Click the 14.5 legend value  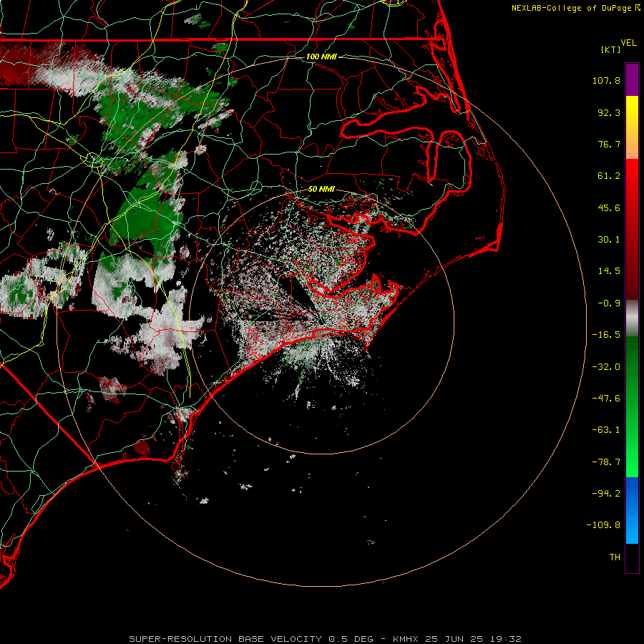click(x=609, y=271)
